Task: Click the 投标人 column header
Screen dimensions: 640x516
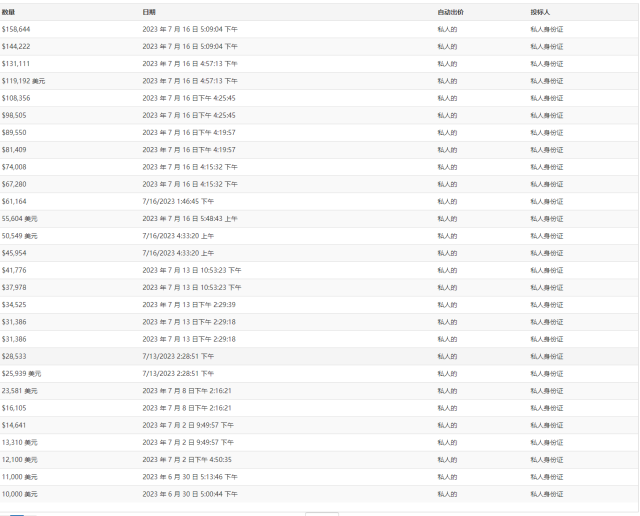Action: pos(540,12)
